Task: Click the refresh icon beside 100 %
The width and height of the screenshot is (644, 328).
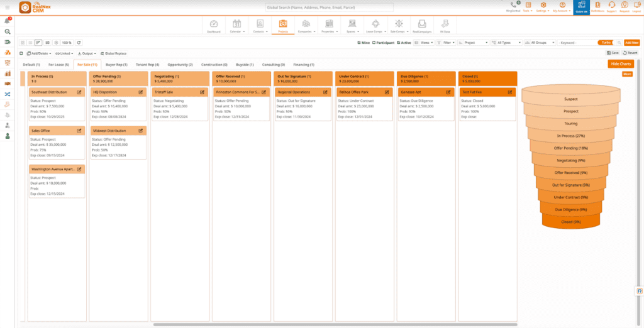Action: (79, 42)
